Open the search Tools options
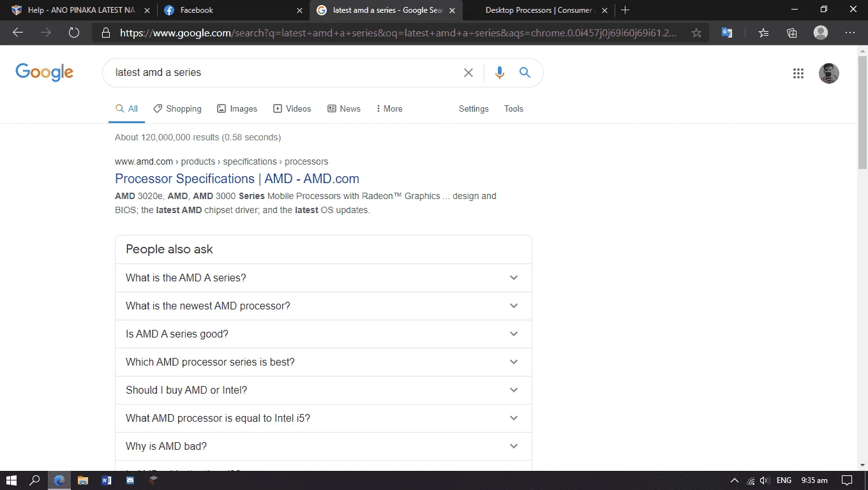Viewport: 868px width, 490px height. [514, 109]
